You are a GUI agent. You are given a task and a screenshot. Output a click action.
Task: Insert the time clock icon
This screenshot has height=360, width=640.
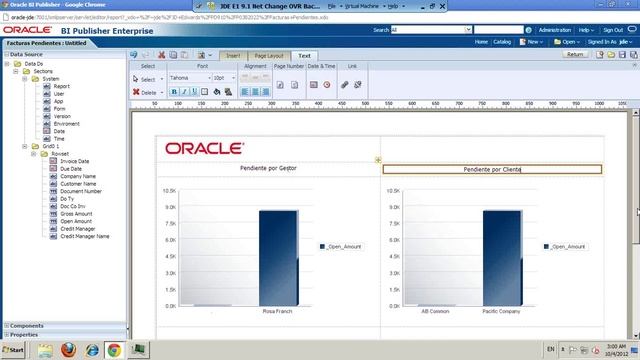[327, 84]
